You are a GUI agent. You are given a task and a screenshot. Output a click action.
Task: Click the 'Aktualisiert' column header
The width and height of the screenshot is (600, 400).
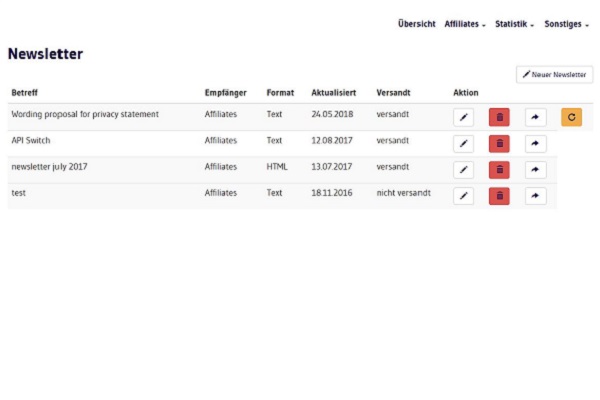click(333, 93)
